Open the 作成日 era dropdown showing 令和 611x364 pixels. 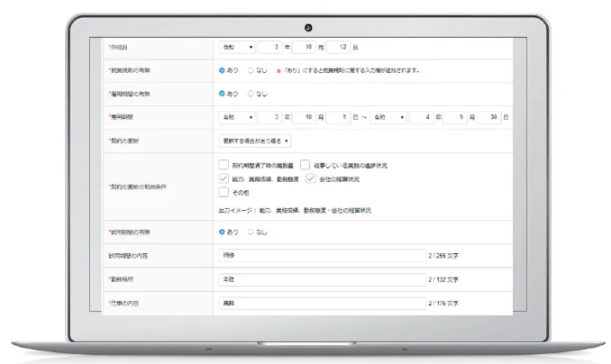[237, 46]
